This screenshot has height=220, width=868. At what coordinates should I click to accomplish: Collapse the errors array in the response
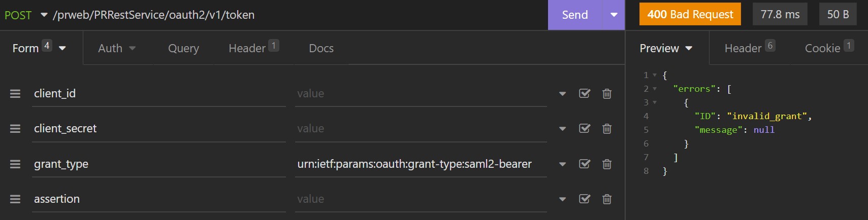pyautogui.click(x=655, y=89)
